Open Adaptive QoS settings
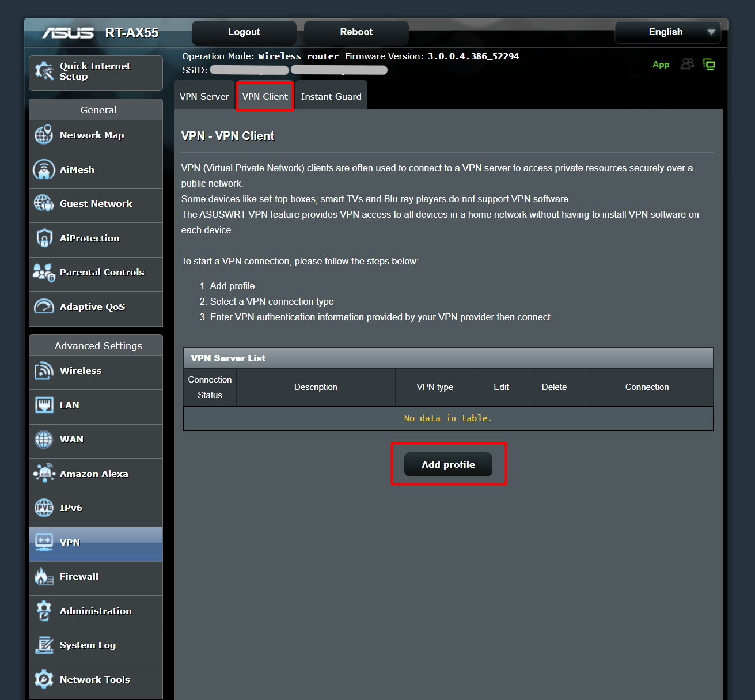This screenshot has height=700, width=755. 44,307
